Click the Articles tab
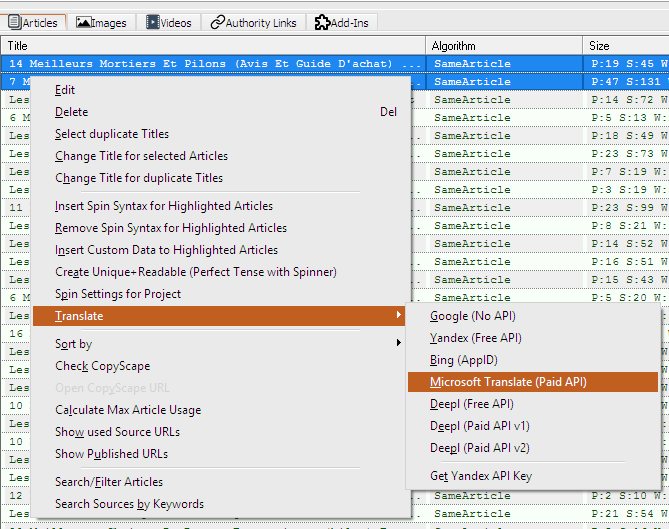 coord(33,22)
